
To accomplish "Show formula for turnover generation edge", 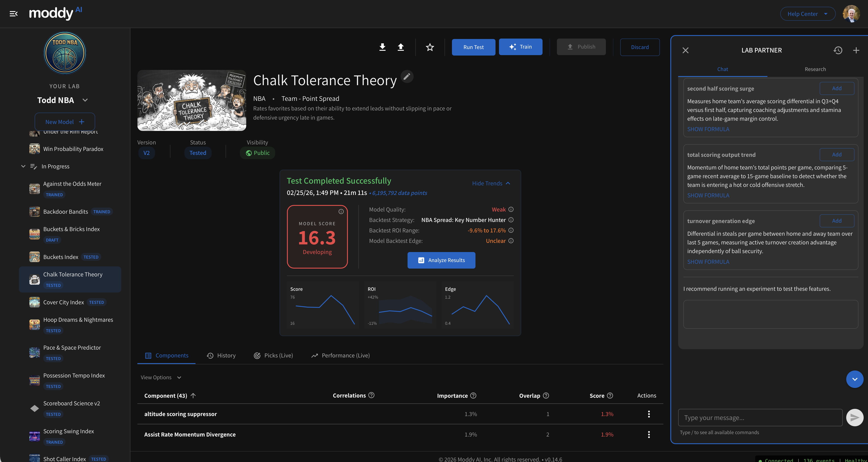I will point(708,261).
